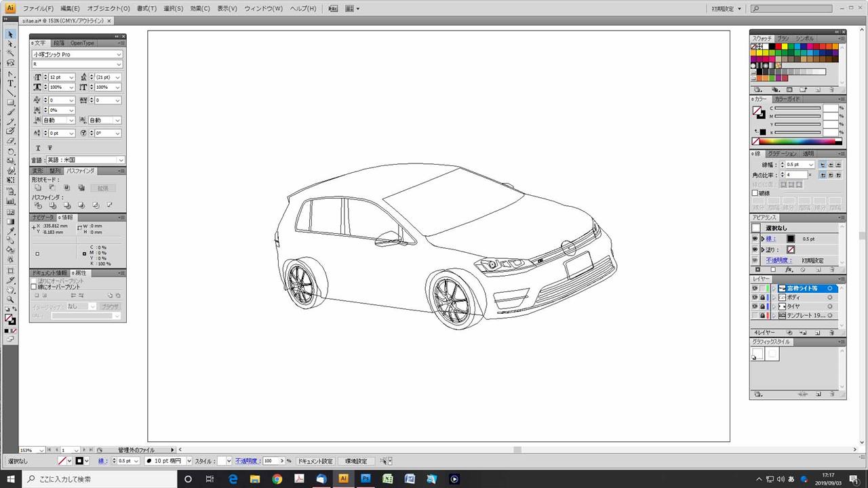Image resolution: width=868 pixels, height=488 pixels.
Task: Click the 環境設定 button
Action: tap(356, 461)
